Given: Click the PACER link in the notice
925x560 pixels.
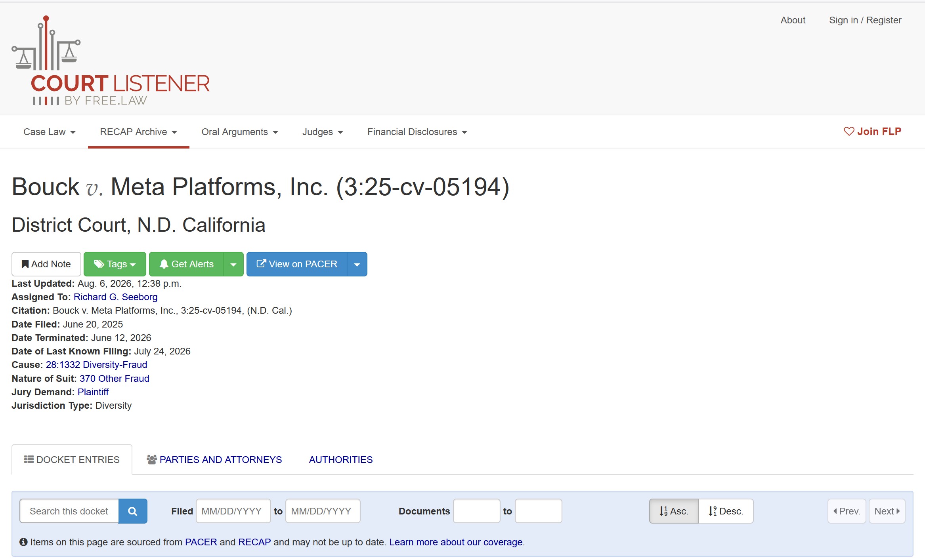Looking at the screenshot, I should tap(201, 542).
